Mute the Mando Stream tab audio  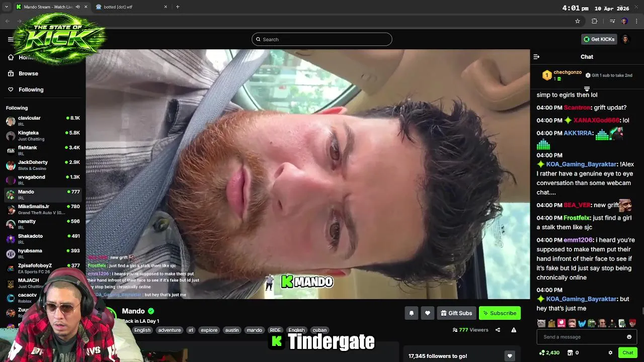[77, 7]
